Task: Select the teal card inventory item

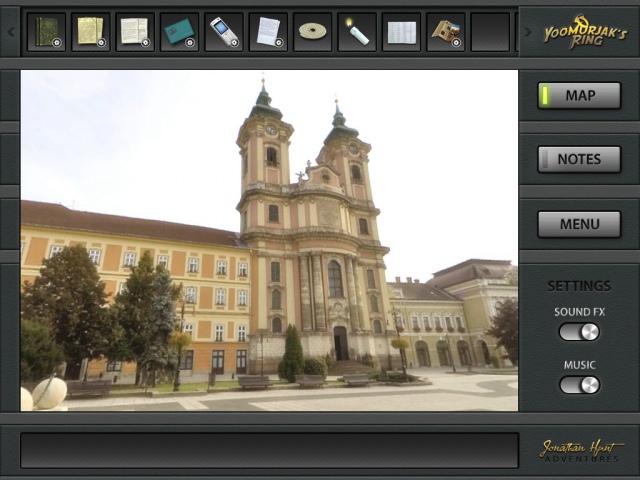Action: [x=179, y=32]
